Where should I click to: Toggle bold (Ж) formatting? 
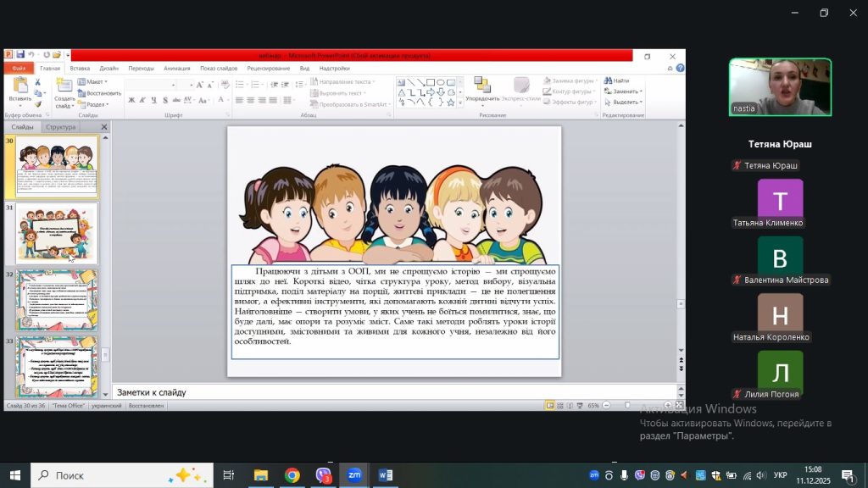[x=131, y=100]
